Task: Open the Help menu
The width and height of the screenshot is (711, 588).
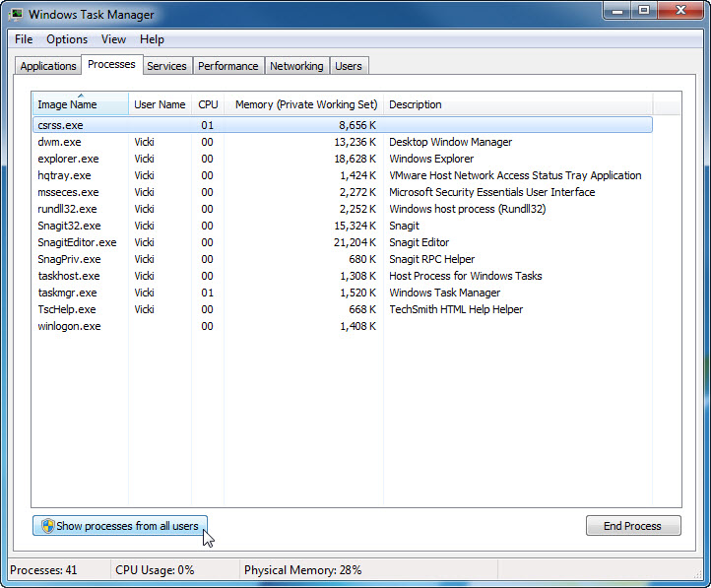Action: click(x=152, y=39)
